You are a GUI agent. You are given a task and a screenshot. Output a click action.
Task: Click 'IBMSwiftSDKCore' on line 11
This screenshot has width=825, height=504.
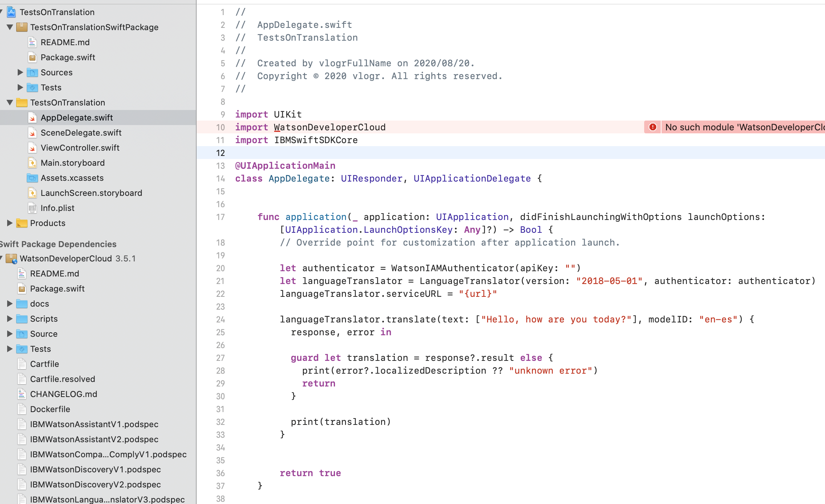point(316,140)
